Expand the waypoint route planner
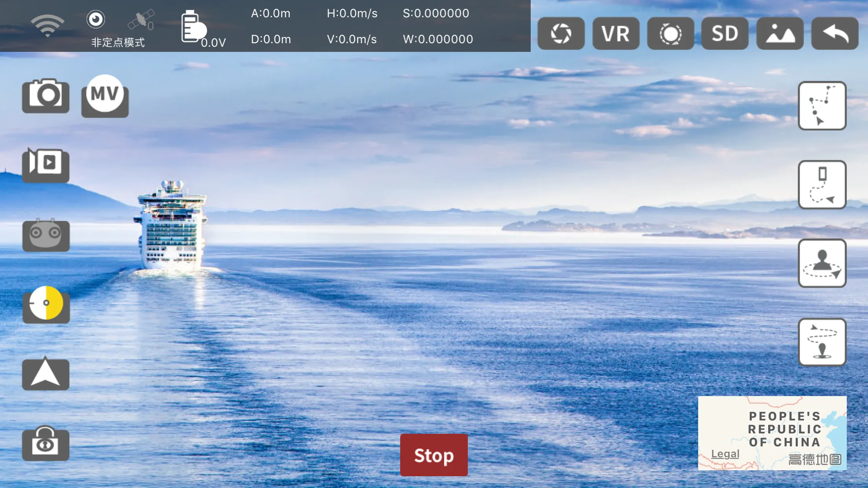 point(822,105)
